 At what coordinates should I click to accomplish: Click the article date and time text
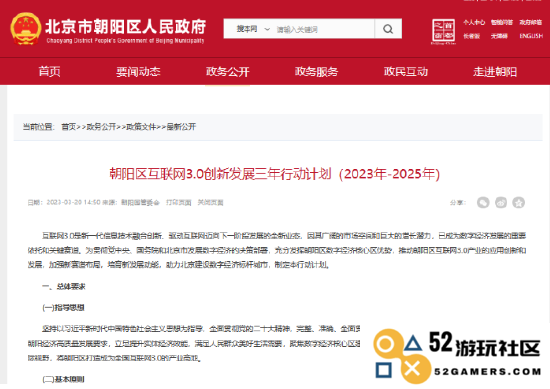(73, 202)
